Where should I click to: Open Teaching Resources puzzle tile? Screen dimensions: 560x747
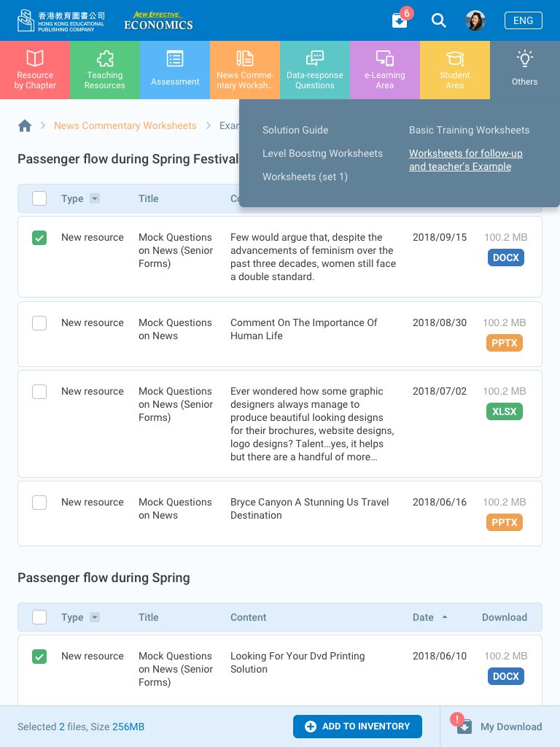pos(105,70)
